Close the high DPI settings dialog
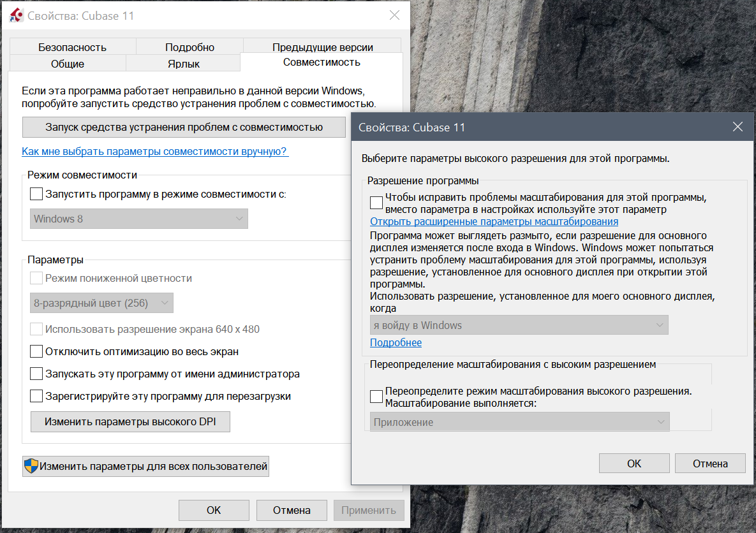This screenshot has height=533, width=756. click(x=737, y=127)
